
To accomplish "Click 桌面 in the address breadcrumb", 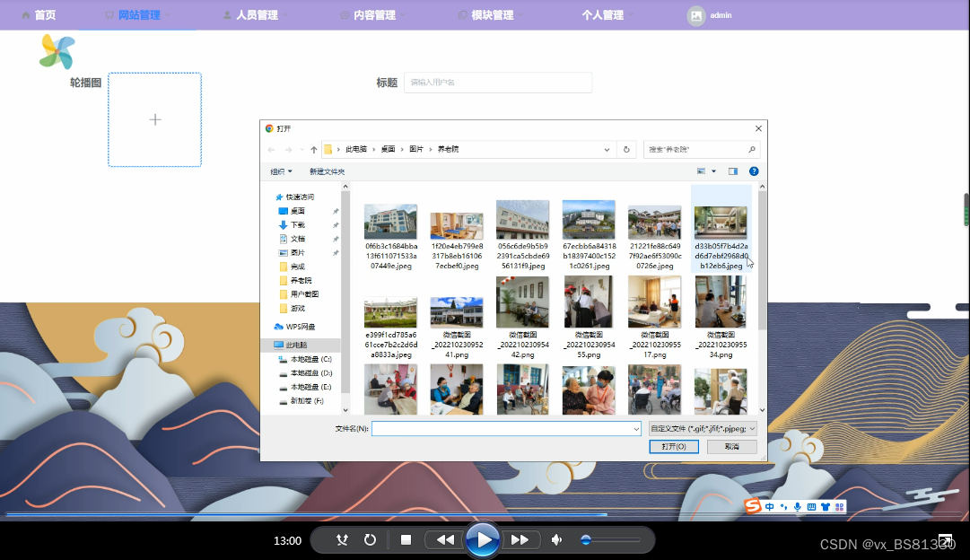I will pyautogui.click(x=388, y=149).
